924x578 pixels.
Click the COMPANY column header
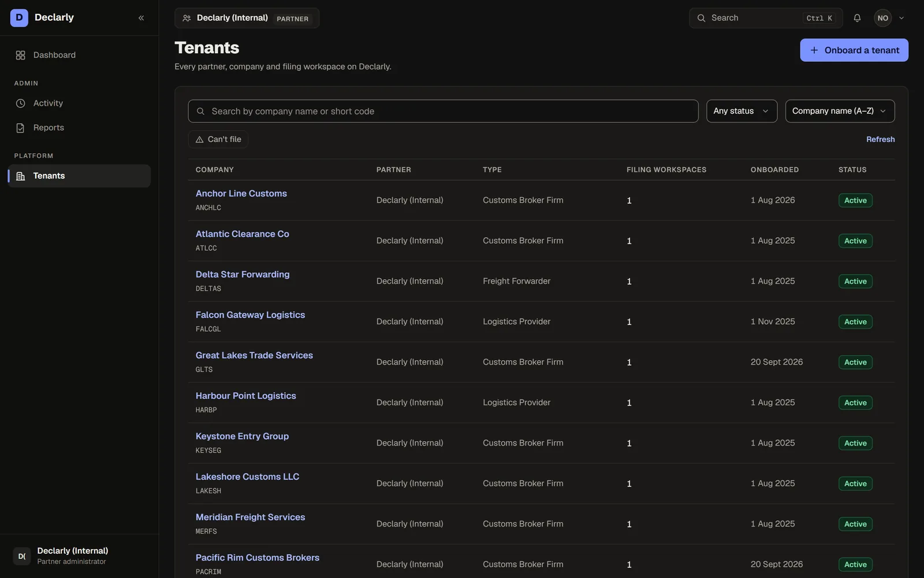214,170
